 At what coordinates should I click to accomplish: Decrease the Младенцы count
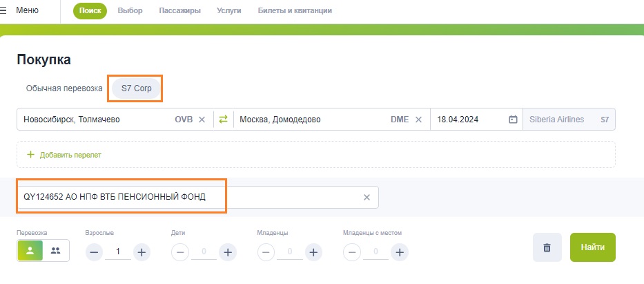266,252
